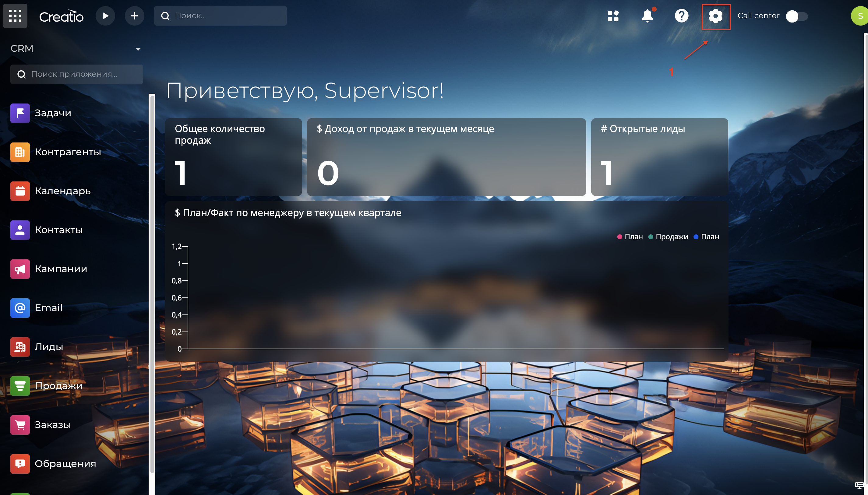The width and height of the screenshot is (868, 495).
Task: Click the Контакты person icon
Action: coord(20,230)
